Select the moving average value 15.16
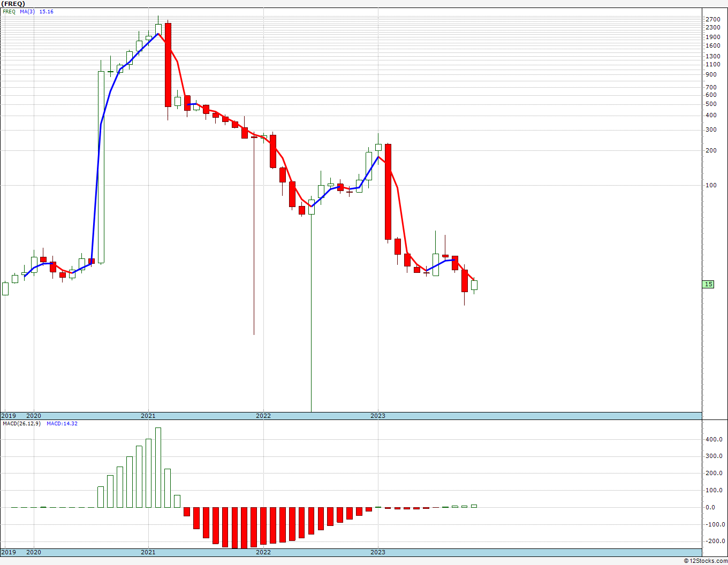The image size is (728, 565). point(47,11)
